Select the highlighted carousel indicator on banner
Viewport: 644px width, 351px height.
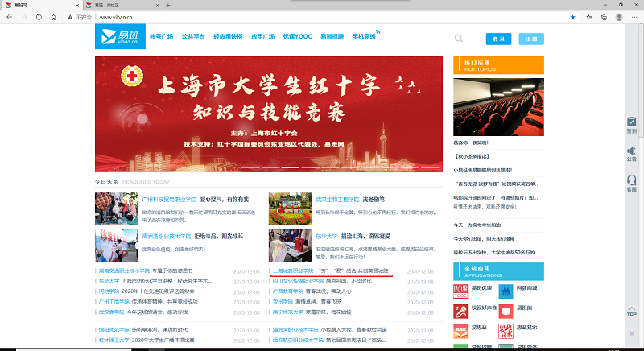[x=290, y=167]
